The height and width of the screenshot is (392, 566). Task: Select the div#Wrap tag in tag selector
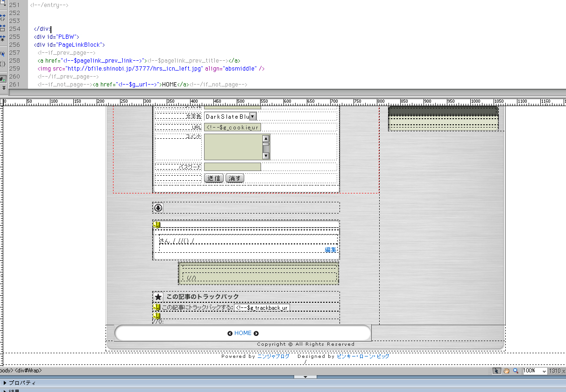click(x=28, y=371)
